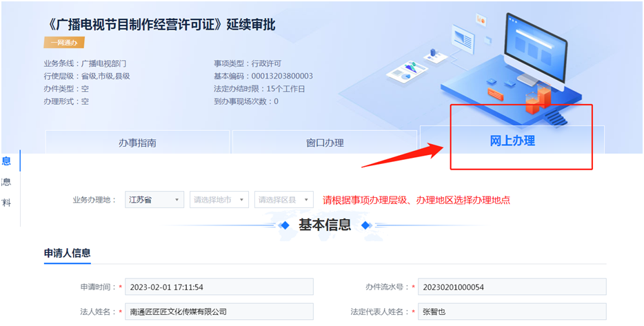Click the blue diamond right of 基本信息
644x326 pixels.
(x=365, y=225)
